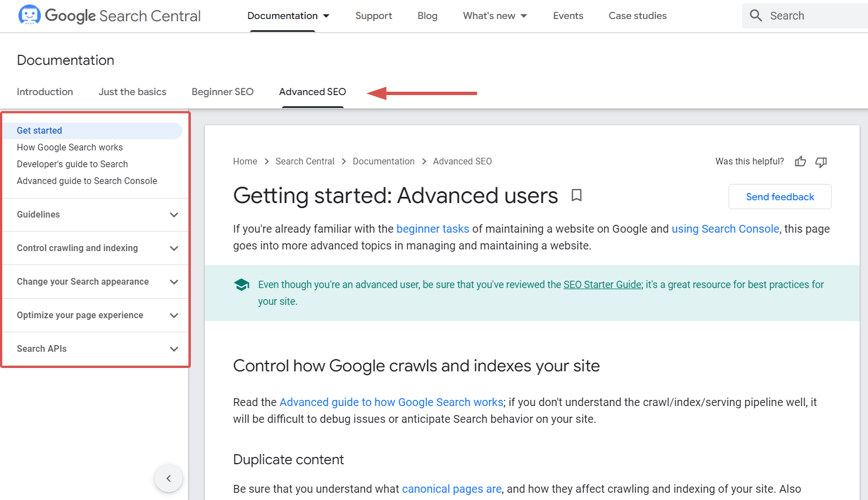Image resolution: width=868 pixels, height=500 pixels.
Task: Expand Change your Search appearance section
Action: [x=96, y=282]
